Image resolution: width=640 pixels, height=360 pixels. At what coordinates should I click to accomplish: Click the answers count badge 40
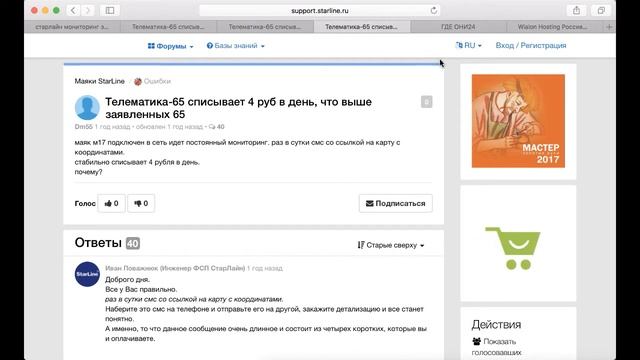click(x=133, y=243)
